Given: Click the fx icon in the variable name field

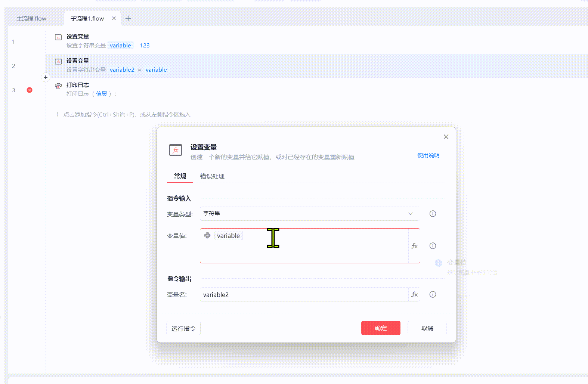Looking at the screenshot, I should [414, 294].
